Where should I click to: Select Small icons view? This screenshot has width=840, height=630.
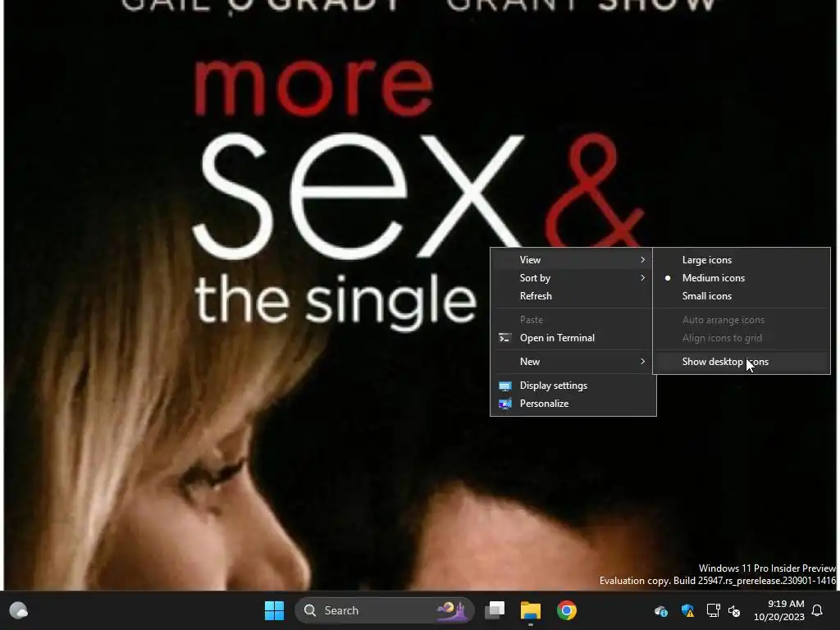[x=742, y=296]
